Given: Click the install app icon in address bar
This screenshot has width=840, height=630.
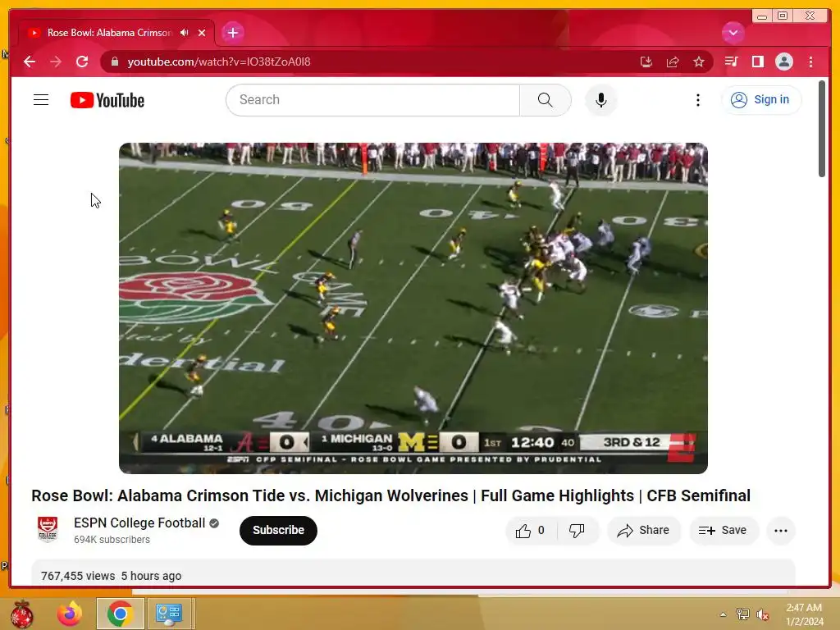Looking at the screenshot, I should 646,62.
